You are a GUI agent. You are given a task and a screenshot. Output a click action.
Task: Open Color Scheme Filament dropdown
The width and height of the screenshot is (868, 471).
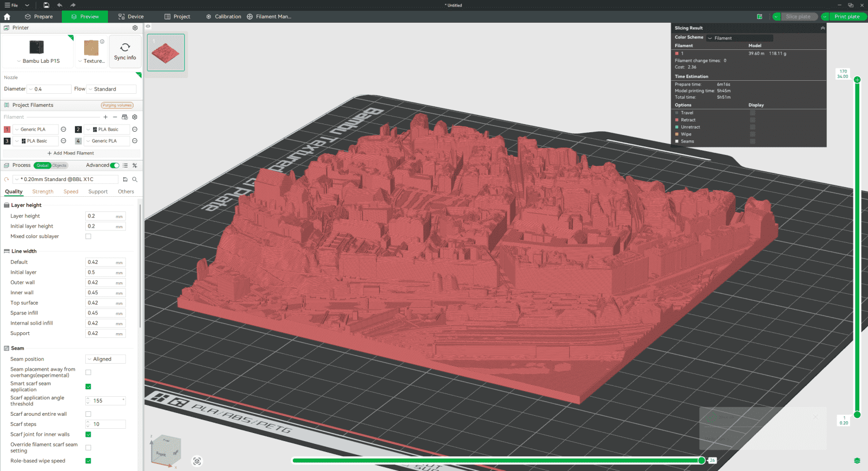tap(739, 38)
